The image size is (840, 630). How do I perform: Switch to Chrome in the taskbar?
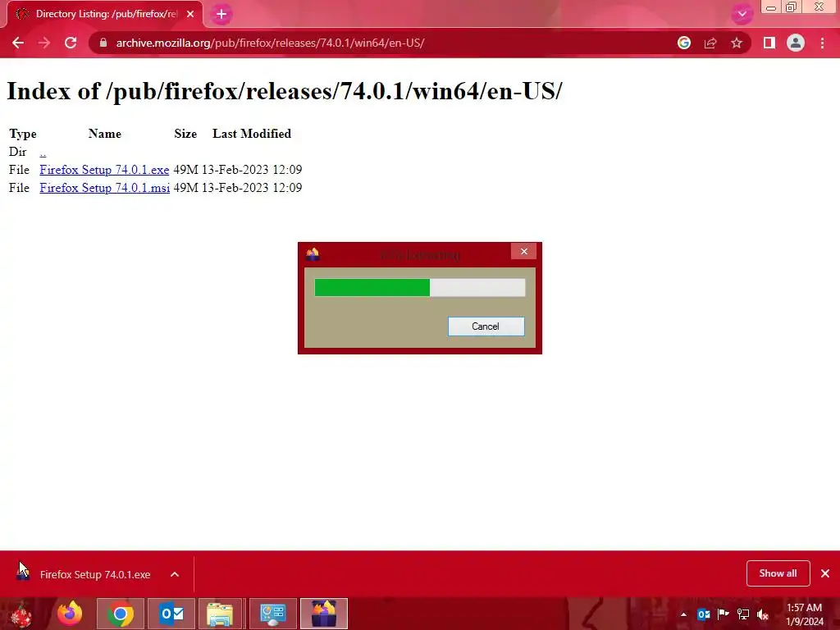(x=121, y=614)
